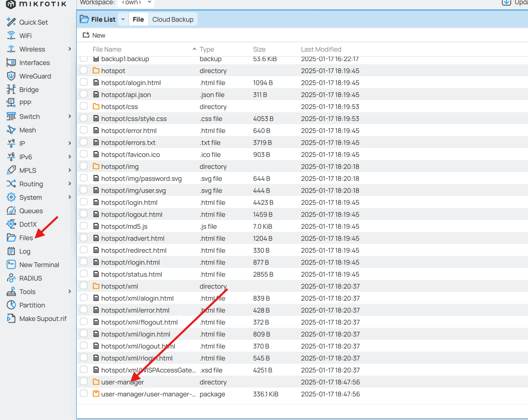Click the MPLS tag icon

pos(11,170)
